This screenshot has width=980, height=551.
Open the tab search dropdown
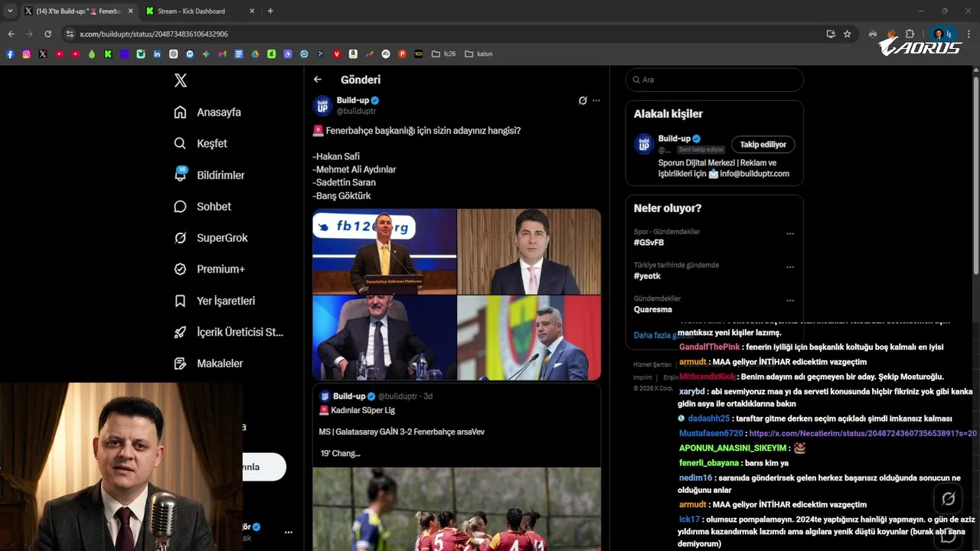coord(10,11)
